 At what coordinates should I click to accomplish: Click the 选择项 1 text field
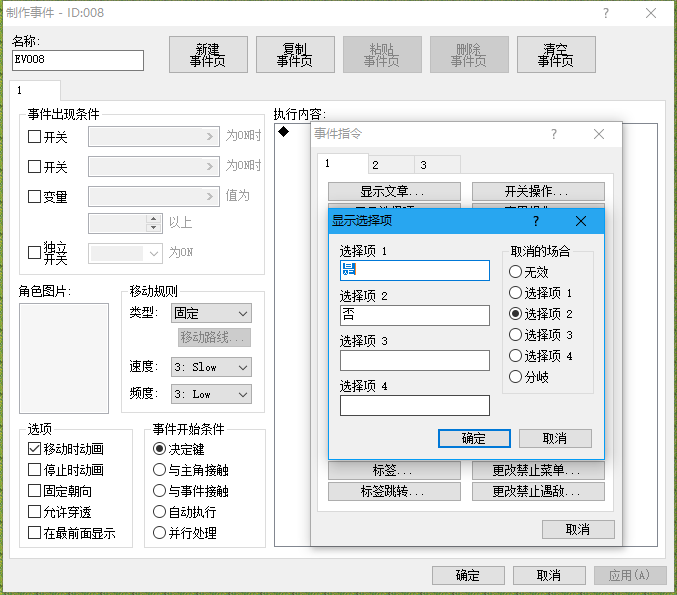pyautogui.click(x=414, y=270)
